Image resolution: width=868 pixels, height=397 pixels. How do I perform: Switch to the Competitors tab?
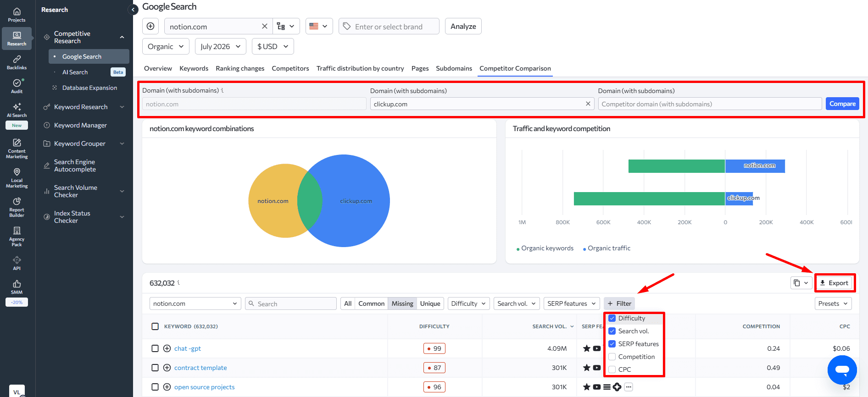click(290, 68)
